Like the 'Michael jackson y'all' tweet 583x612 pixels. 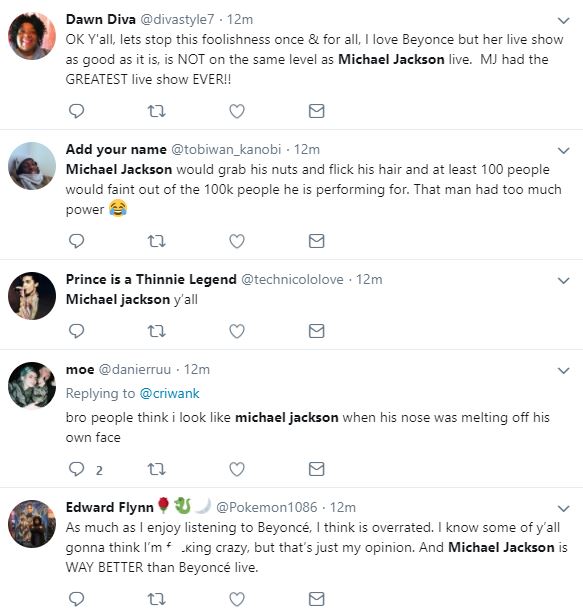click(x=236, y=331)
